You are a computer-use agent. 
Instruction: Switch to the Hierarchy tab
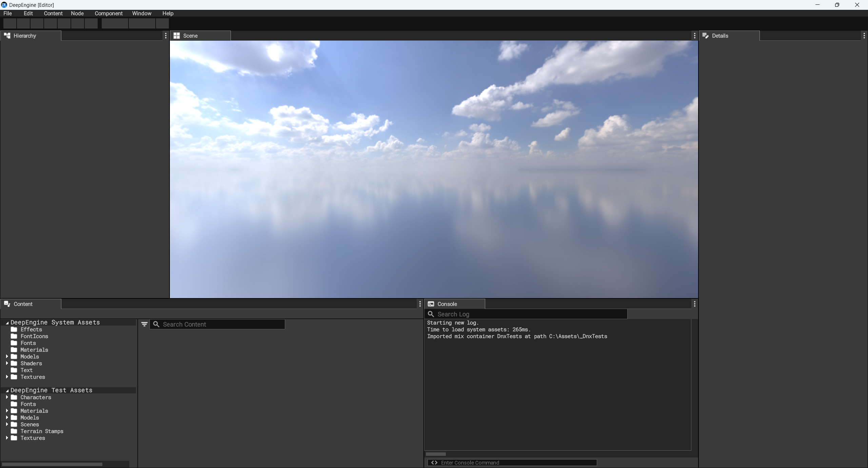(x=31, y=36)
